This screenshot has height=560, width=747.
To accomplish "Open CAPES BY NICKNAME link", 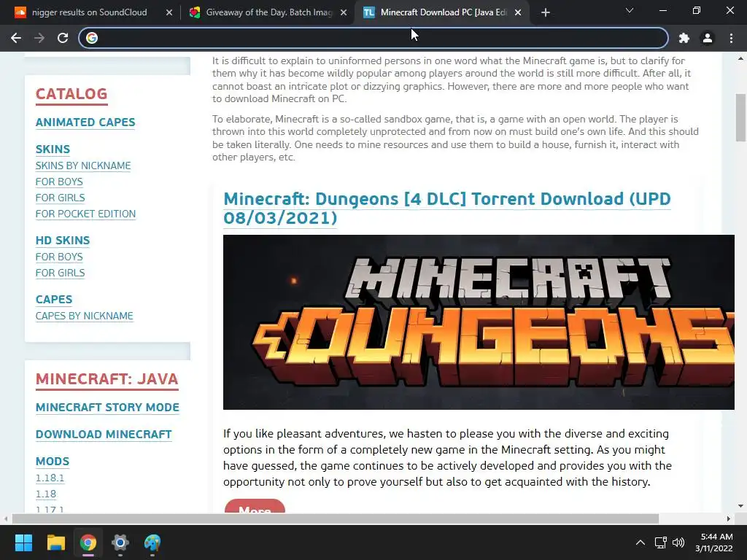I will point(85,316).
